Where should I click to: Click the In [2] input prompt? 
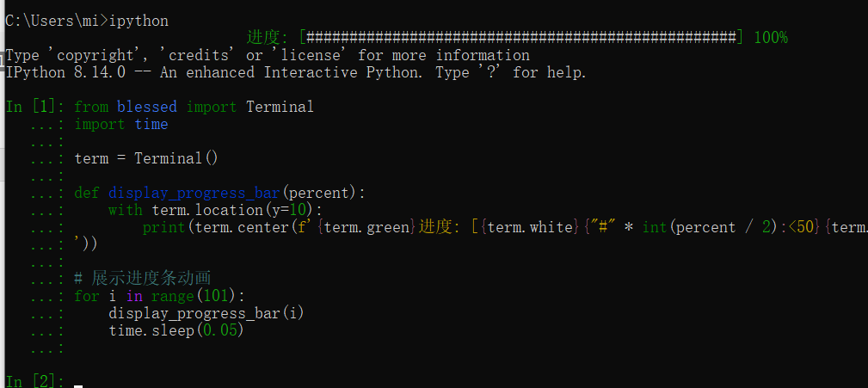point(34,381)
